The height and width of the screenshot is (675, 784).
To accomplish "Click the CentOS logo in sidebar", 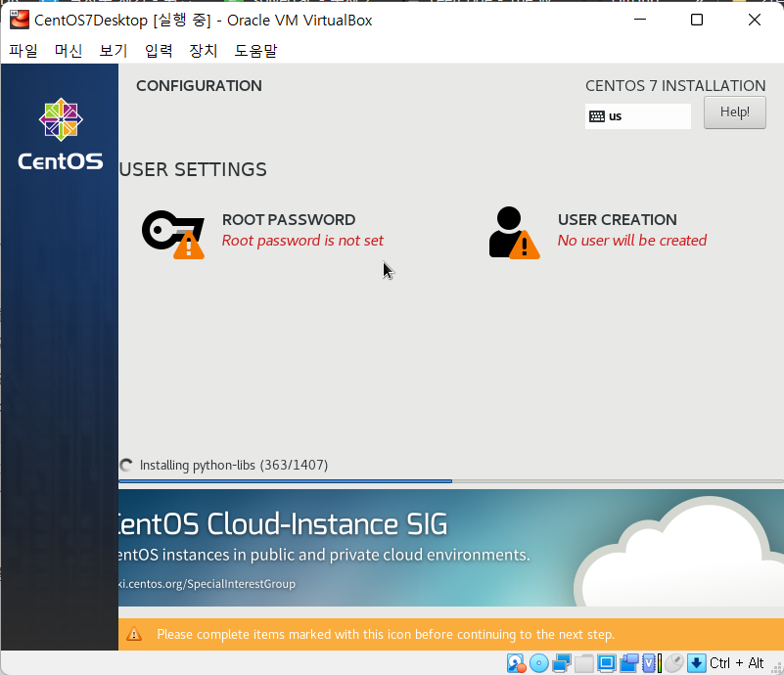I will (61, 134).
